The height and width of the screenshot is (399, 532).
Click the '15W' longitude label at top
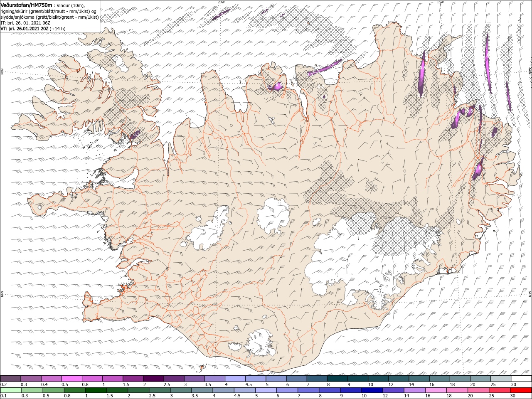point(440,2)
